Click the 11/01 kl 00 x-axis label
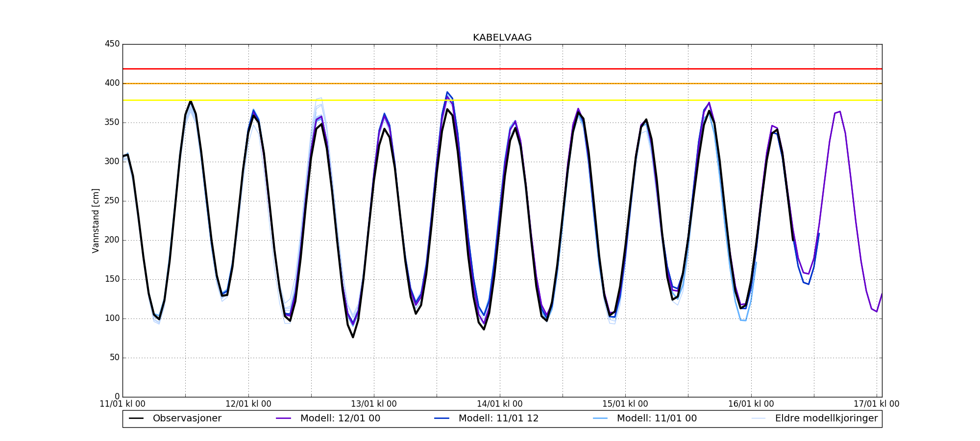This screenshot has width=980, height=441. pyautogui.click(x=122, y=404)
